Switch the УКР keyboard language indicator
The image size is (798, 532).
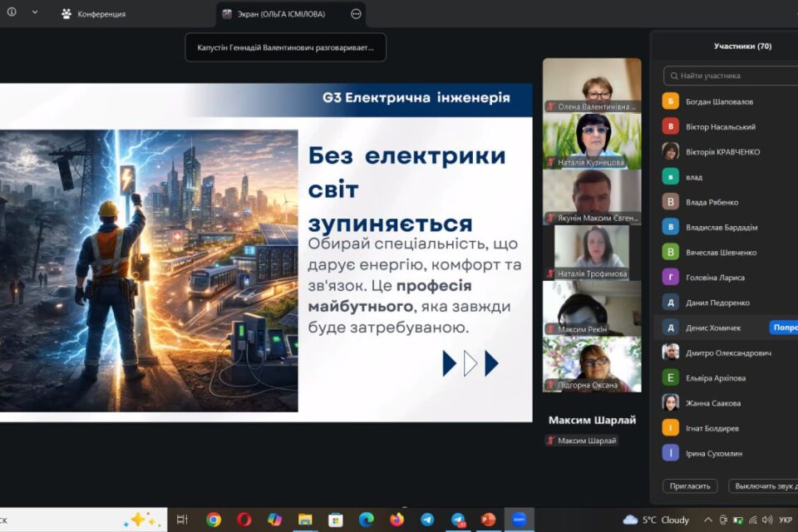pyautogui.click(x=786, y=520)
